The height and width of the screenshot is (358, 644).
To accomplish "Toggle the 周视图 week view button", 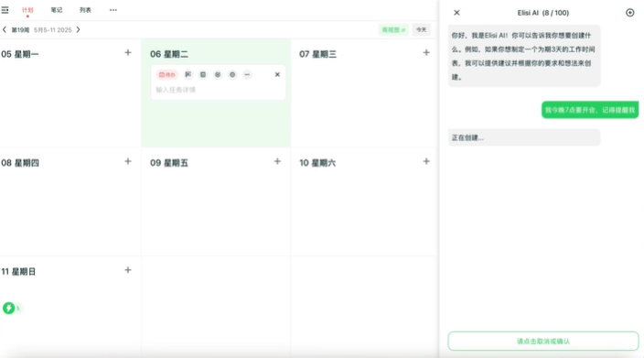I will tap(393, 29).
